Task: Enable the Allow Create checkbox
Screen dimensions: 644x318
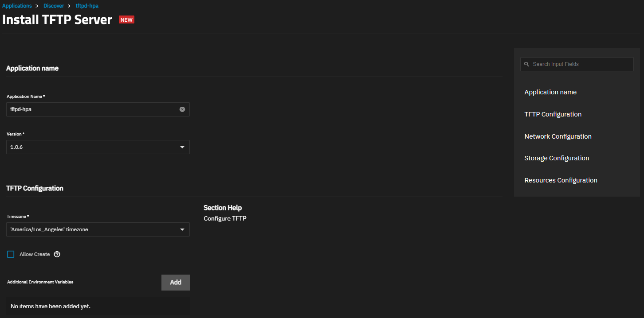Action: point(11,254)
